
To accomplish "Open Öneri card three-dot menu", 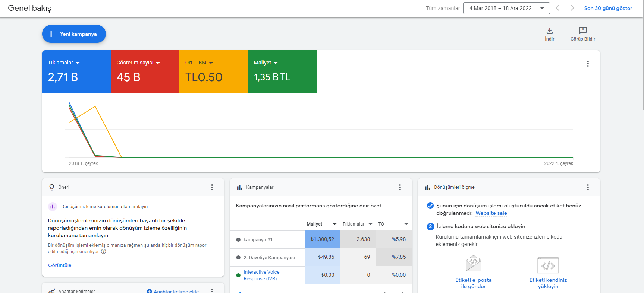I will tap(212, 187).
